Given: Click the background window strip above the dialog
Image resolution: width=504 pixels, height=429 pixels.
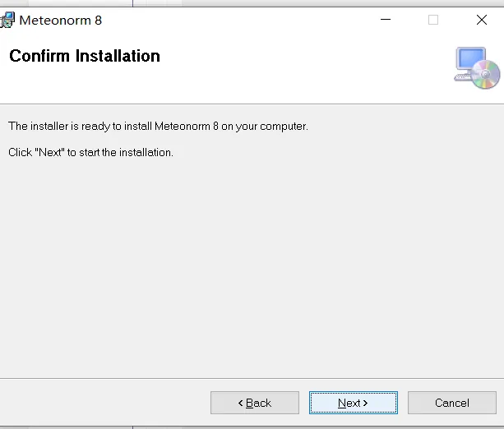Looking at the screenshot, I should click(247, 2).
